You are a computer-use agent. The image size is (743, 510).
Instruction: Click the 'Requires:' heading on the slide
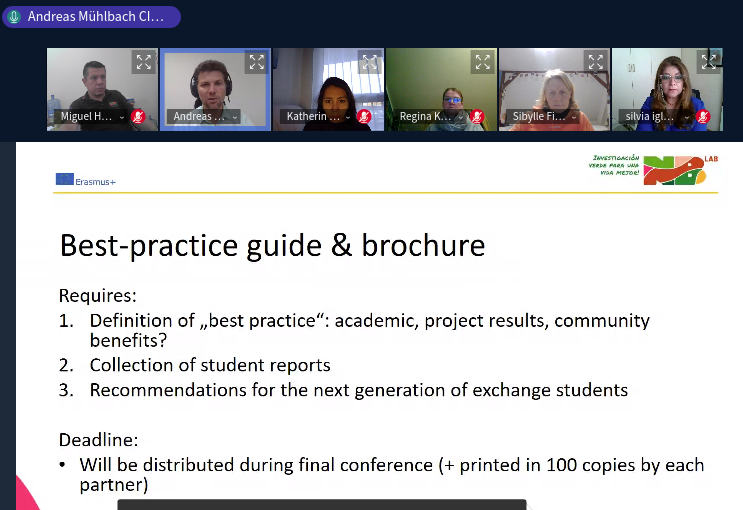click(98, 296)
